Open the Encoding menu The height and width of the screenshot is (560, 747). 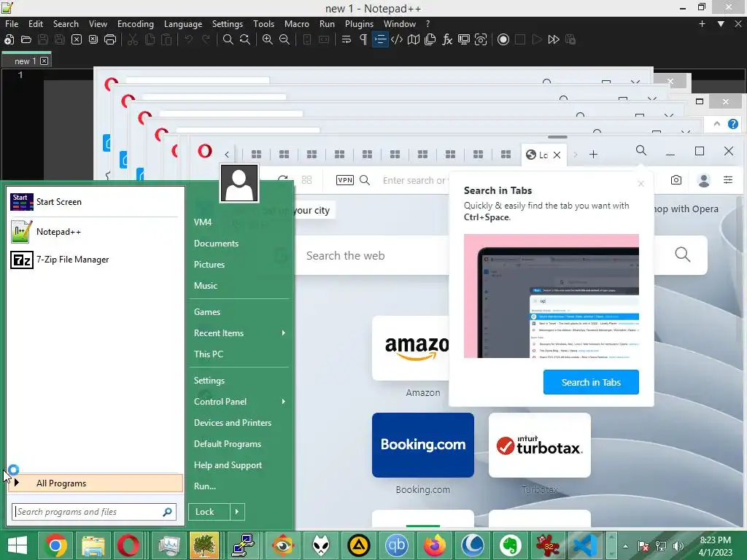tap(135, 24)
